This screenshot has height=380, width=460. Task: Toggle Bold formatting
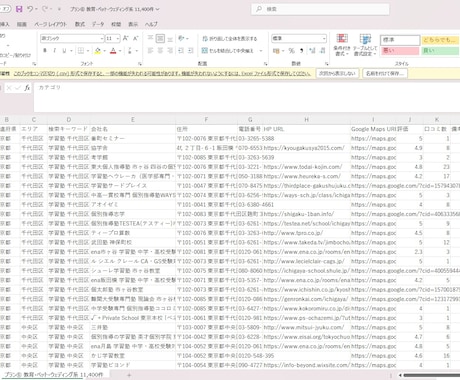point(45,51)
